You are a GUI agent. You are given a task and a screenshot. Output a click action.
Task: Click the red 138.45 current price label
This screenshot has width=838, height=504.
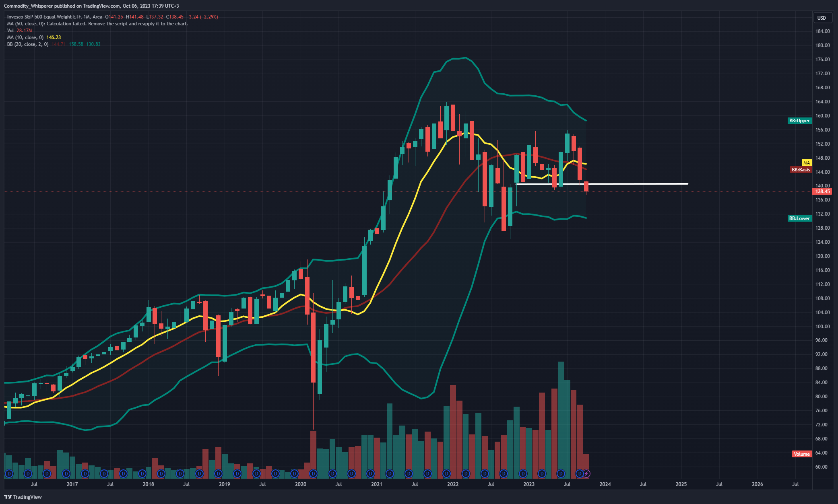click(822, 191)
